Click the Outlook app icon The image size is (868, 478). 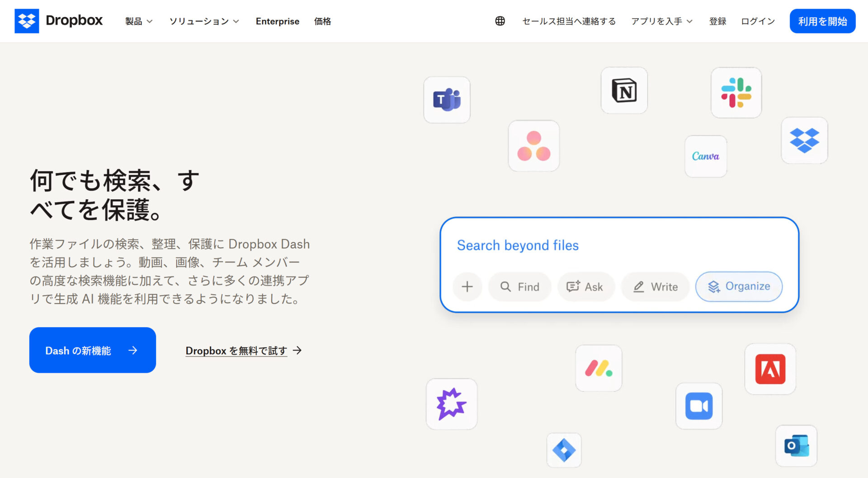pyautogui.click(x=796, y=445)
